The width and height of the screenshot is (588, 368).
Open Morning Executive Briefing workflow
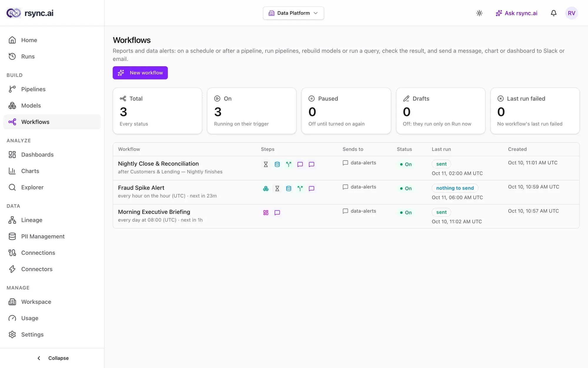click(154, 212)
